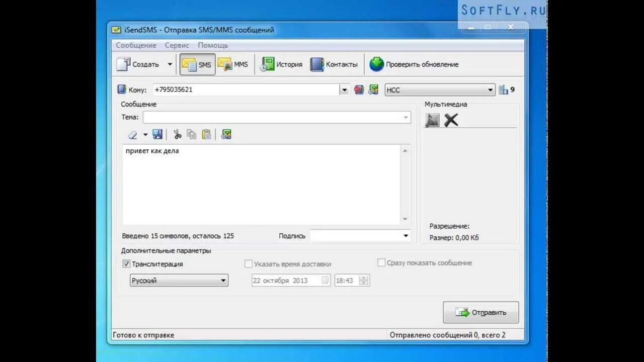Click into the message text area
Viewport: 644px width, 362px height.
pos(262,185)
